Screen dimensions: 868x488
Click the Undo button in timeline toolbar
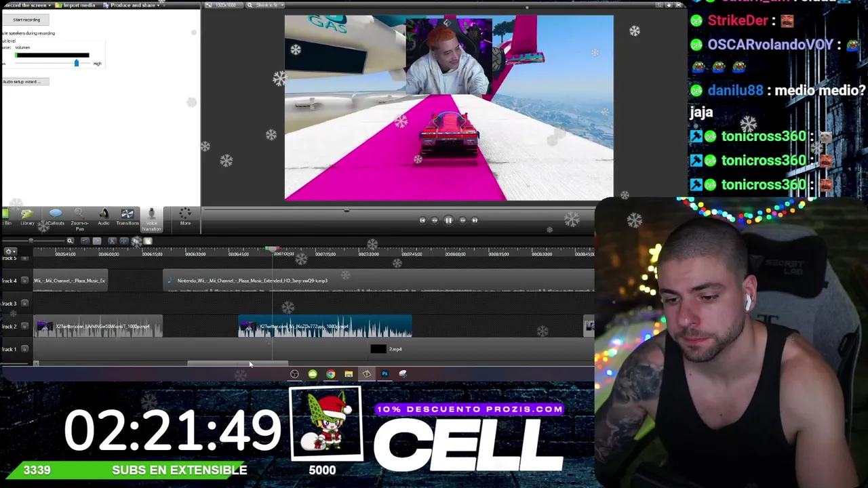pos(85,241)
